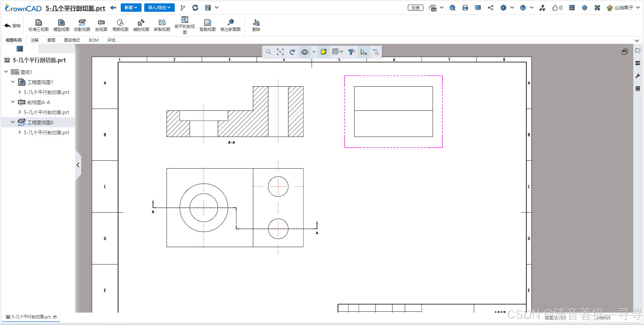Image resolution: width=644 pixels, height=325 pixels.
Task: Open the 视图布局 tab
Action: pos(14,40)
